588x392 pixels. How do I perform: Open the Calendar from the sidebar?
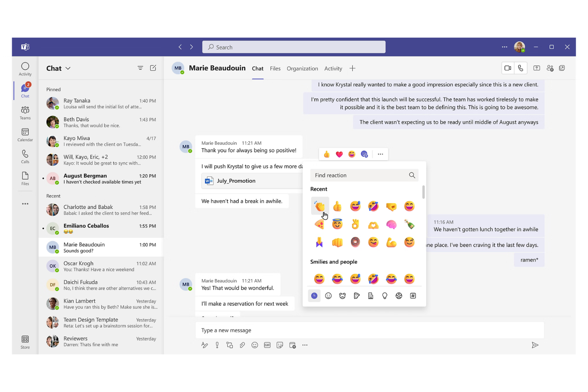tap(25, 135)
